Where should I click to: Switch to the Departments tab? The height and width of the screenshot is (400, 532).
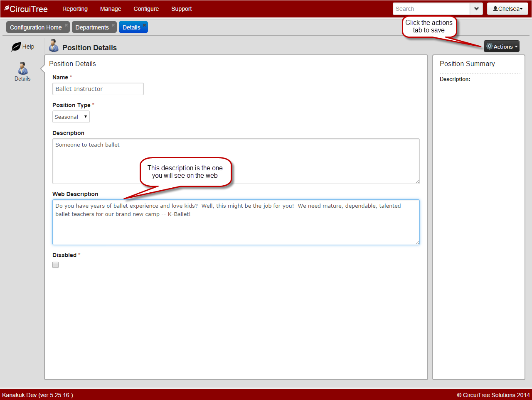(92, 27)
